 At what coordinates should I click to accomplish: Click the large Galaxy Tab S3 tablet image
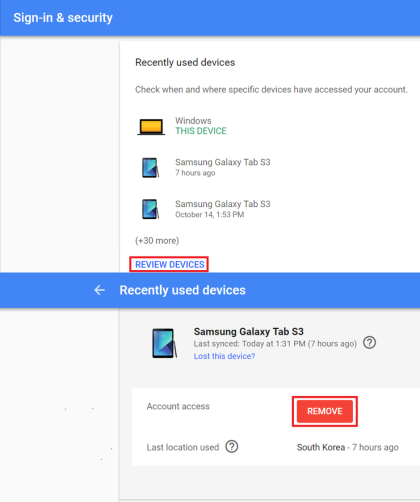[x=164, y=343]
